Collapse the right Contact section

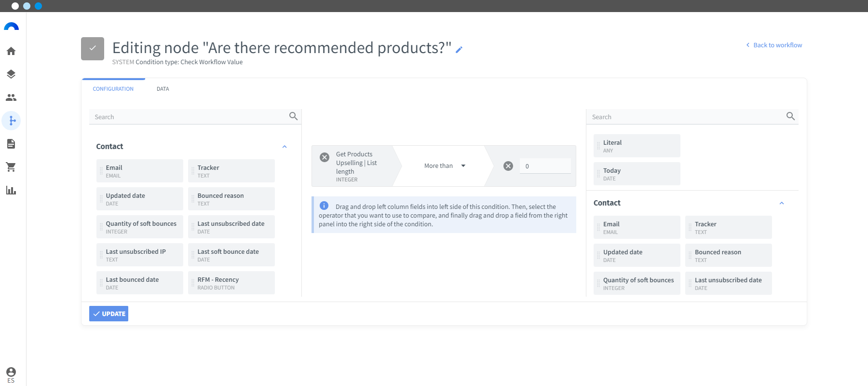pyautogui.click(x=782, y=203)
